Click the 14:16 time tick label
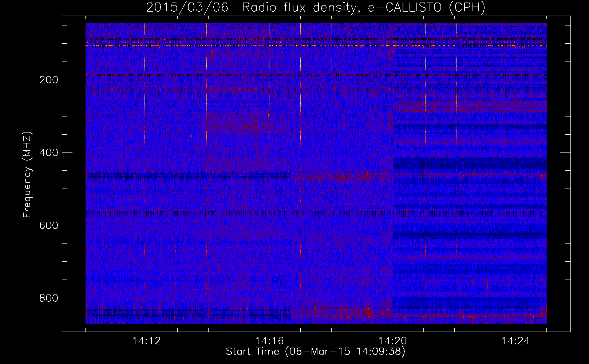 (x=269, y=341)
